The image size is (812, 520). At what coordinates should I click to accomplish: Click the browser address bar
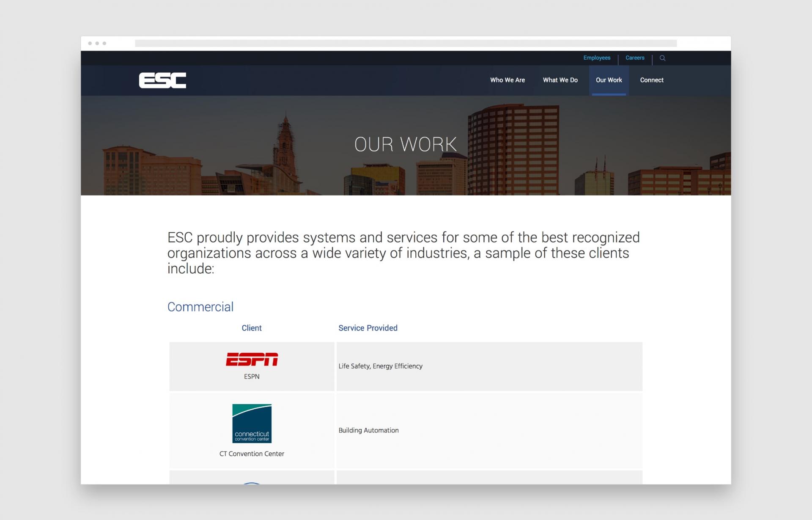(x=406, y=43)
